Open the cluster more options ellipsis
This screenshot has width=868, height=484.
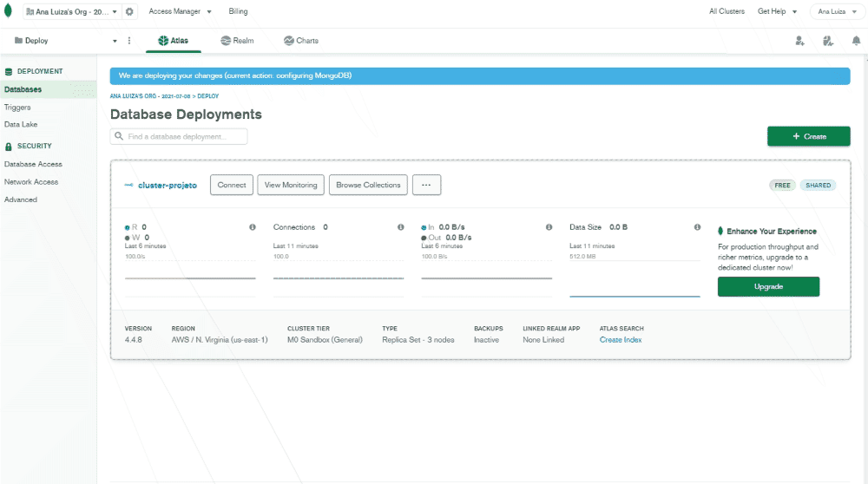(x=426, y=185)
